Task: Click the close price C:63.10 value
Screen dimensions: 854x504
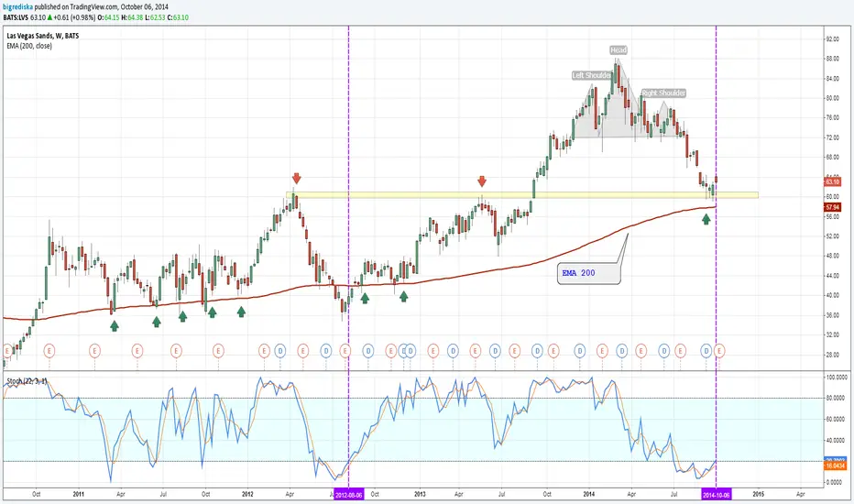Action: pyautogui.click(x=178, y=17)
